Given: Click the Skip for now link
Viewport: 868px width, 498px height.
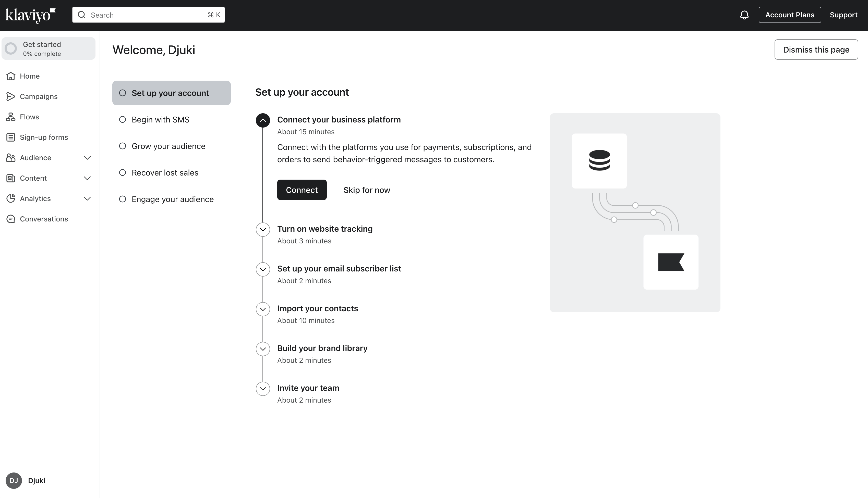Looking at the screenshot, I should [x=367, y=190].
